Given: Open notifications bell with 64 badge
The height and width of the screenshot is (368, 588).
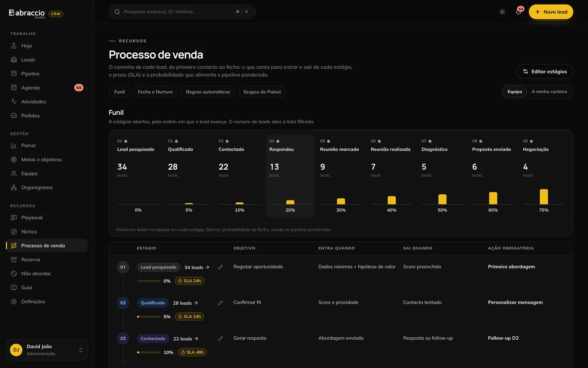Looking at the screenshot, I should click(x=519, y=12).
